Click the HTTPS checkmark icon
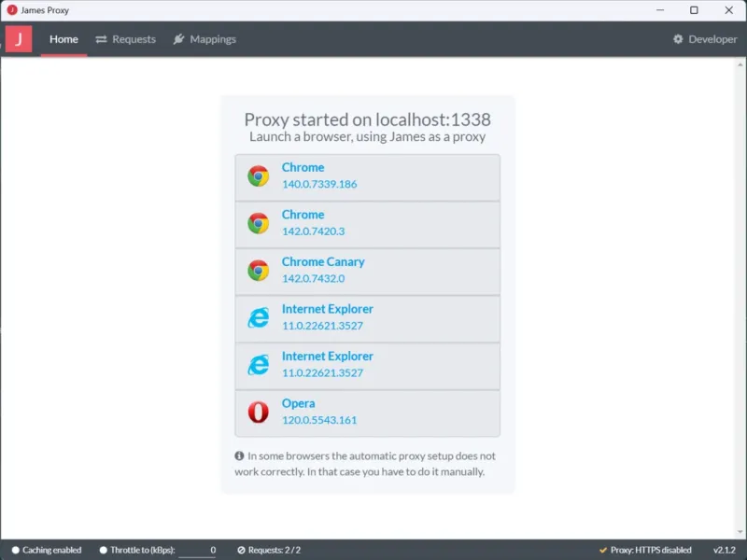 coord(603,550)
